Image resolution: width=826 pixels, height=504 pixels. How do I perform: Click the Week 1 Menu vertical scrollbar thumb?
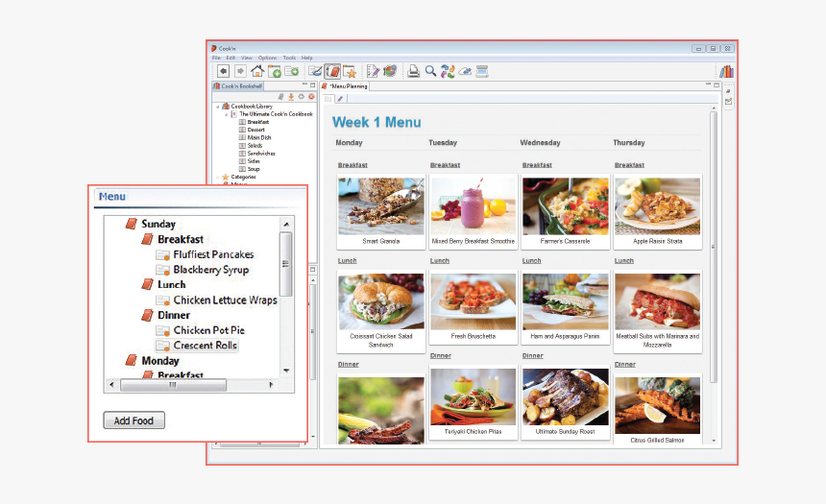[x=714, y=247]
